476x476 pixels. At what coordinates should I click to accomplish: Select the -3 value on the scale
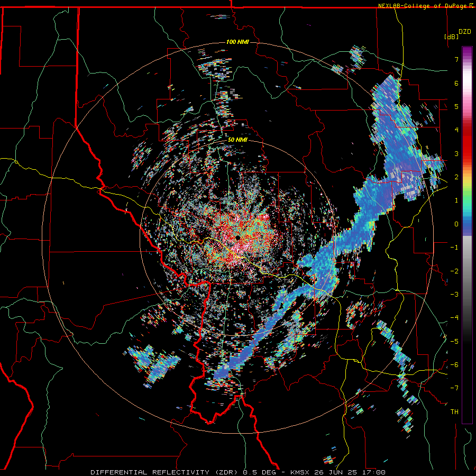(x=454, y=294)
